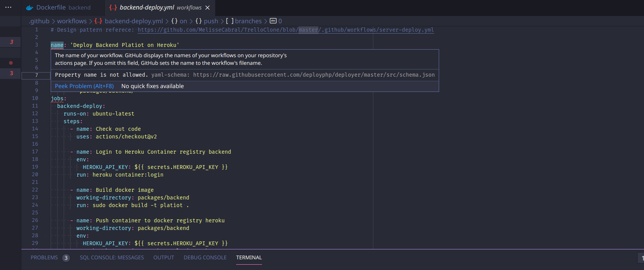This screenshot has width=644, height=270.
Task: Expand the workflows breadcrumb segment
Action: (72, 21)
